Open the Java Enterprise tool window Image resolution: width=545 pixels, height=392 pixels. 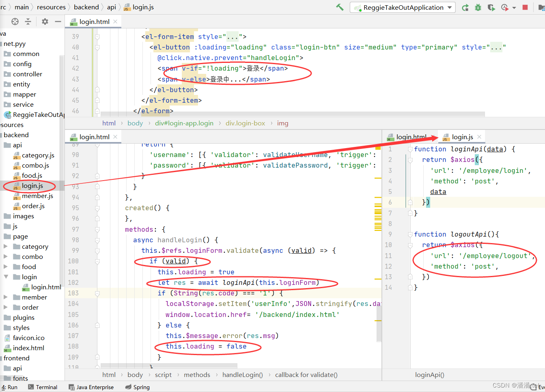[x=91, y=387]
